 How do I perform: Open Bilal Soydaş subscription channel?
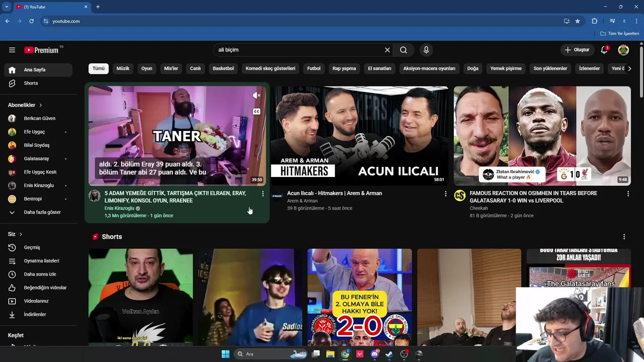pyautogui.click(x=38, y=145)
